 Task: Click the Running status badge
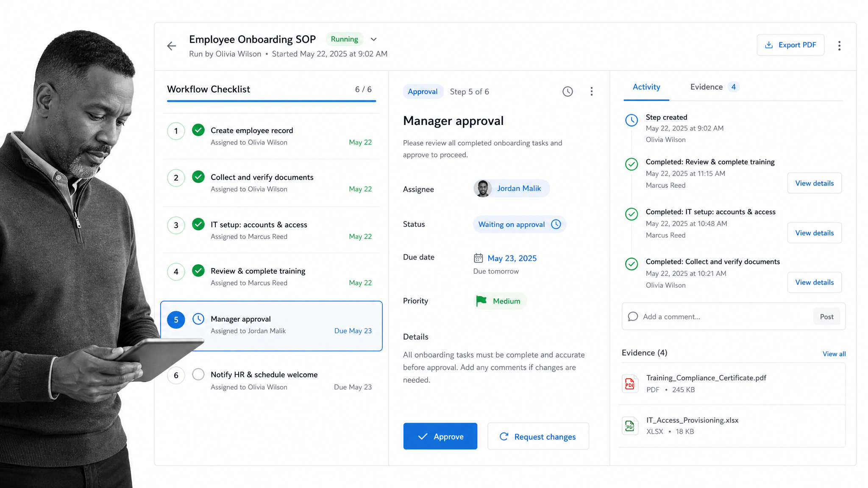344,39
